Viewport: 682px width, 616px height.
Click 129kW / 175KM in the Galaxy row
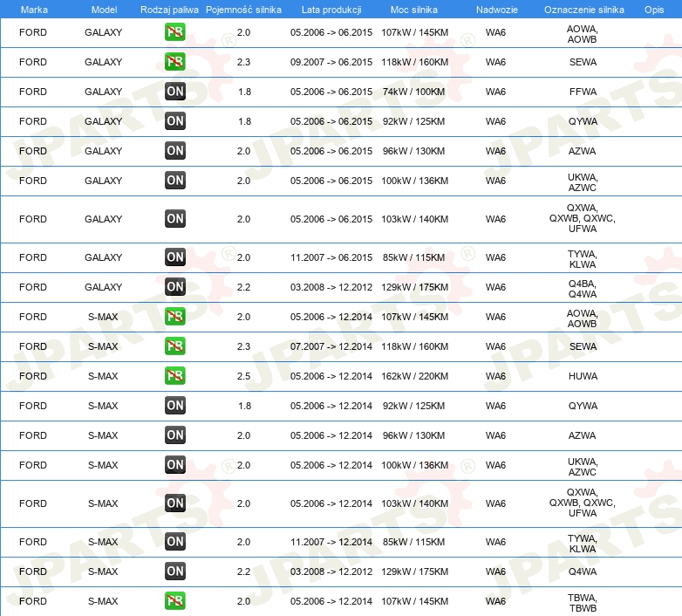(x=414, y=288)
